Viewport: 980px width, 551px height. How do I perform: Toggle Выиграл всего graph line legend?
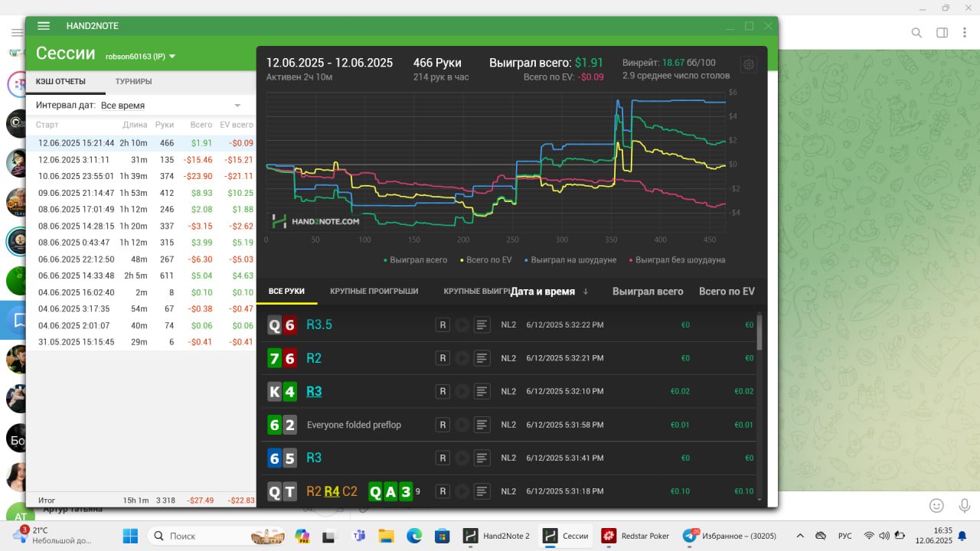pos(415,260)
